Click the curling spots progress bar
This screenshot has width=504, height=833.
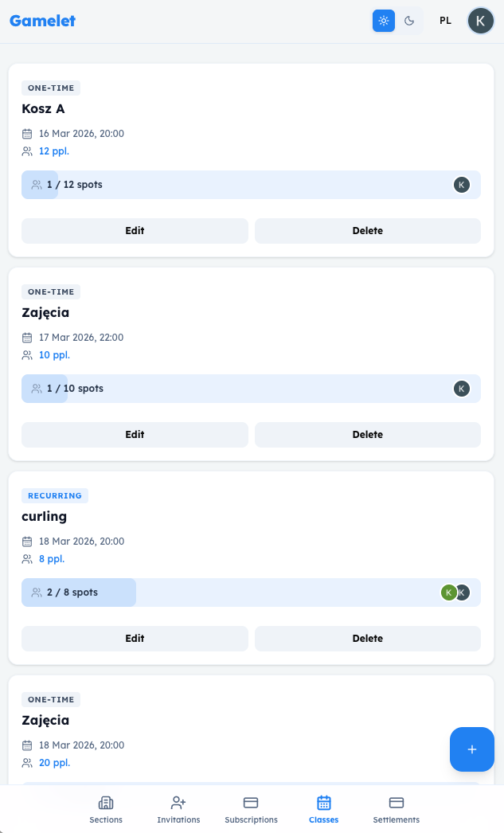(x=251, y=592)
